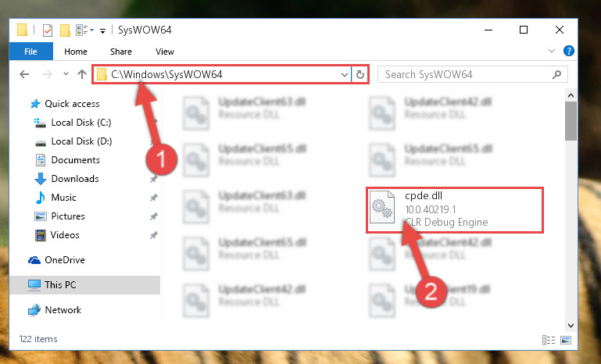Click the Properties icon in quick access toolbar
The image size is (601, 364).
pyautogui.click(x=48, y=30)
